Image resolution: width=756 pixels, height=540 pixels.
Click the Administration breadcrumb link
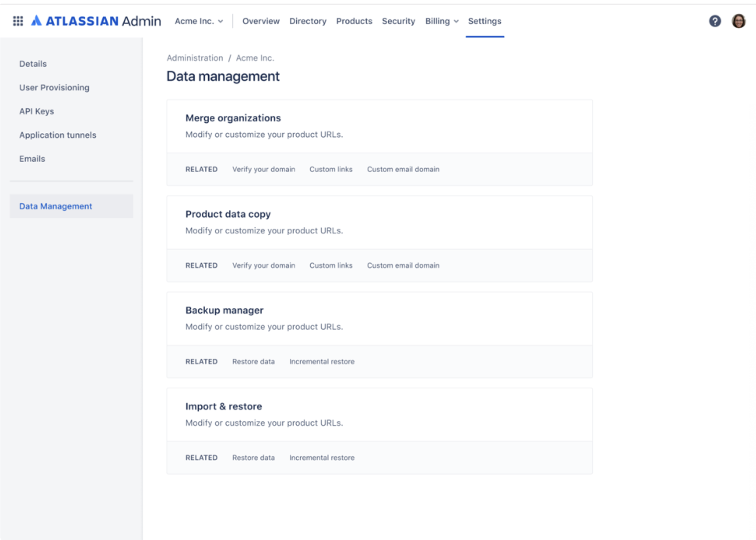click(195, 58)
